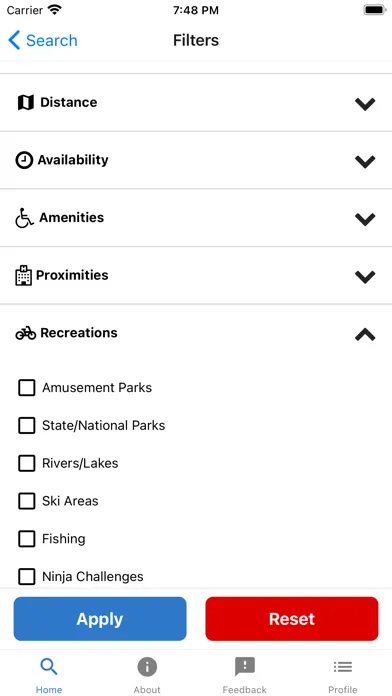
Task: Check the Amusement Parks checkbox
Action: click(27, 388)
